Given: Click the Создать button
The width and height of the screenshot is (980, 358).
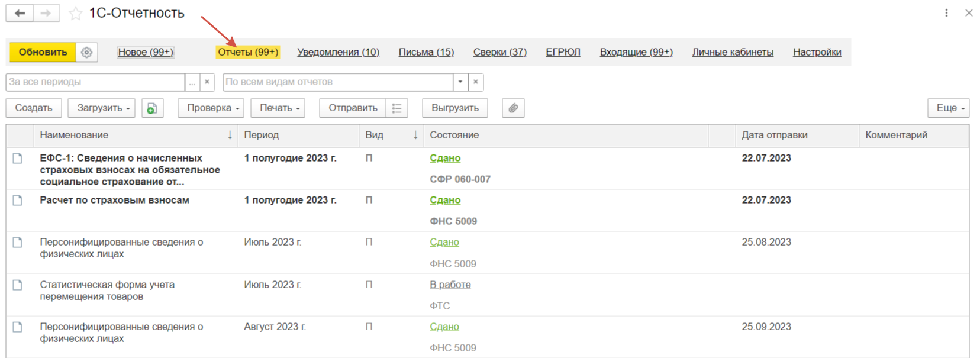Looking at the screenshot, I should tap(34, 108).
